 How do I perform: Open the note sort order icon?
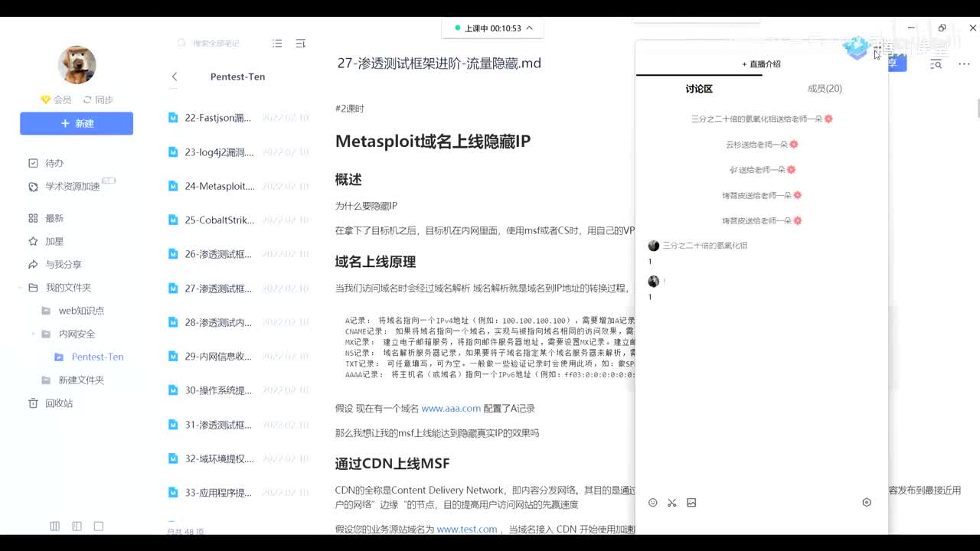tap(300, 44)
